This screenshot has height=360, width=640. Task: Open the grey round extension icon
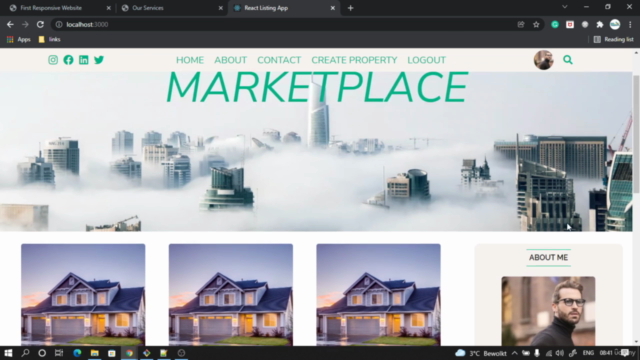[585, 24]
